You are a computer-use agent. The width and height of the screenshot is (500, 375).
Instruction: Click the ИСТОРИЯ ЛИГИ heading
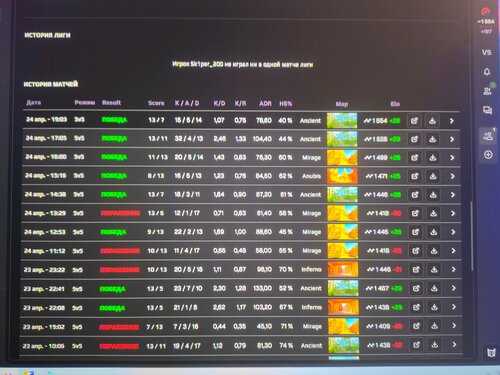pyautogui.click(x=47, y=35)
